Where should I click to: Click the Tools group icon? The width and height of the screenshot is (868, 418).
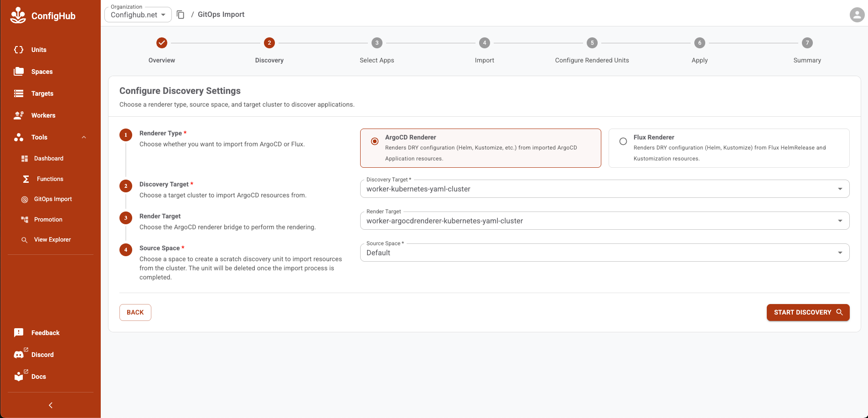19,137
